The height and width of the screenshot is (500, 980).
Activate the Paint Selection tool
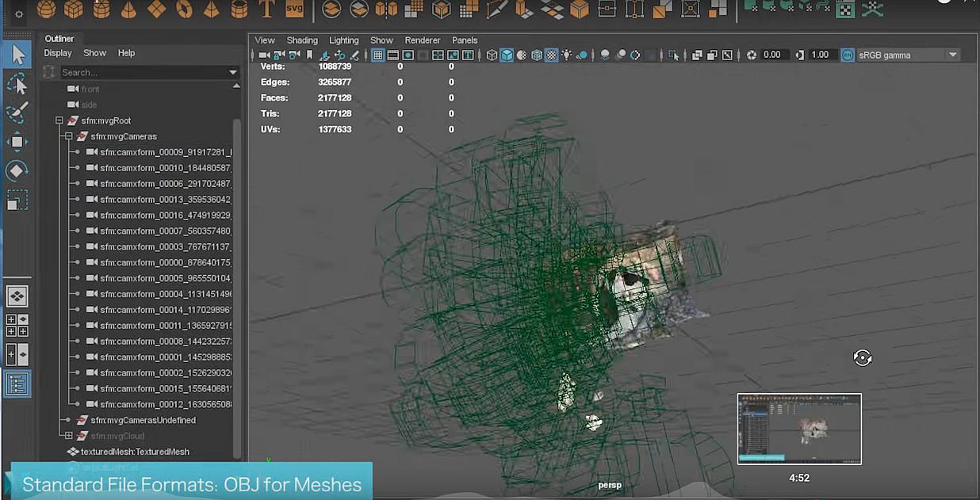17,112
